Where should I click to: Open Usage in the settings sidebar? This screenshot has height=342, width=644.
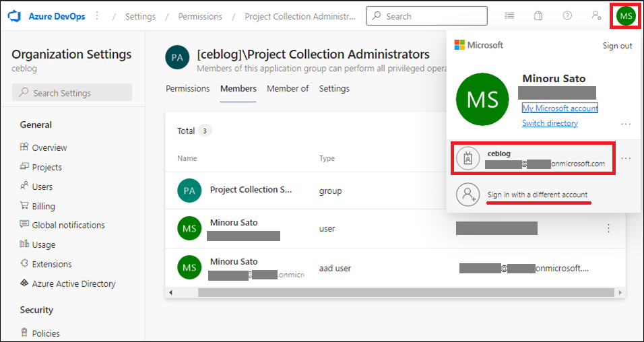pyautogui.click(x=44, y=244)
